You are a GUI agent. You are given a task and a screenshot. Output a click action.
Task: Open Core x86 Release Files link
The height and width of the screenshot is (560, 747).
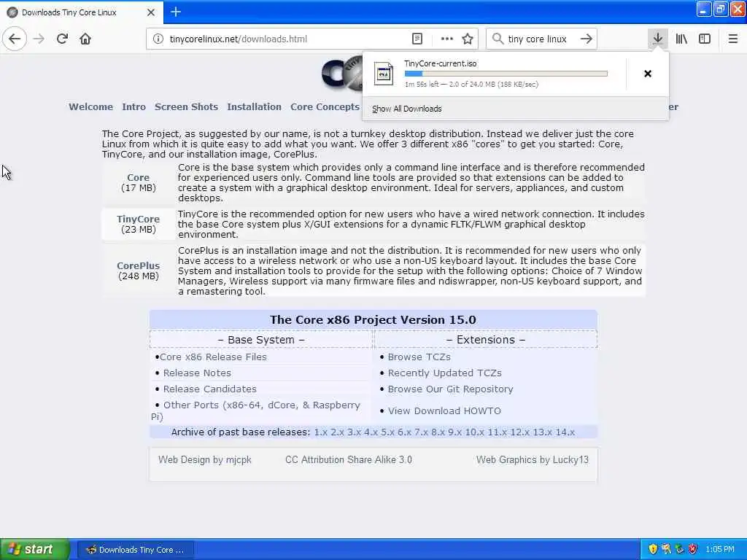214,357
